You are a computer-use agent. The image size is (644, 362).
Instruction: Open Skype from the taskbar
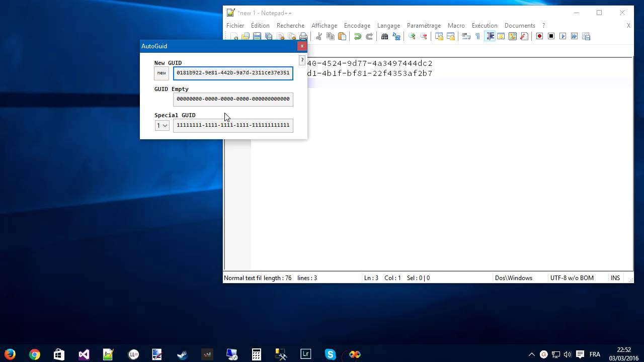(x=330, y=354)
